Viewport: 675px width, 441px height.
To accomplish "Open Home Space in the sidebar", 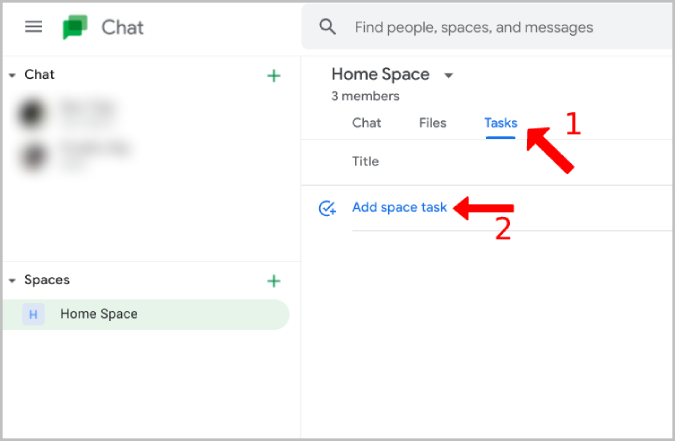I will (x=146, y=314).
